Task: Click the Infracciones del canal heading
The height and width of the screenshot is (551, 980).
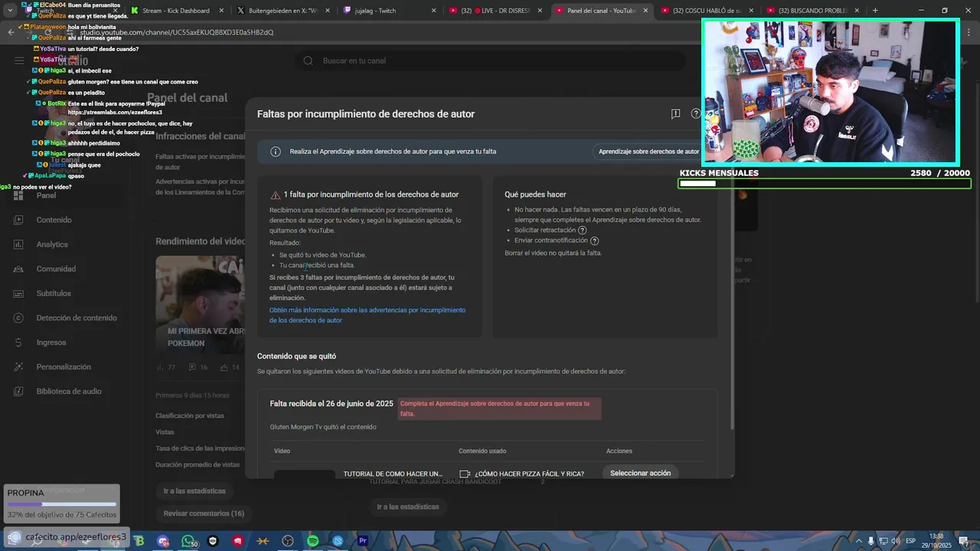Action: point(201,136)
